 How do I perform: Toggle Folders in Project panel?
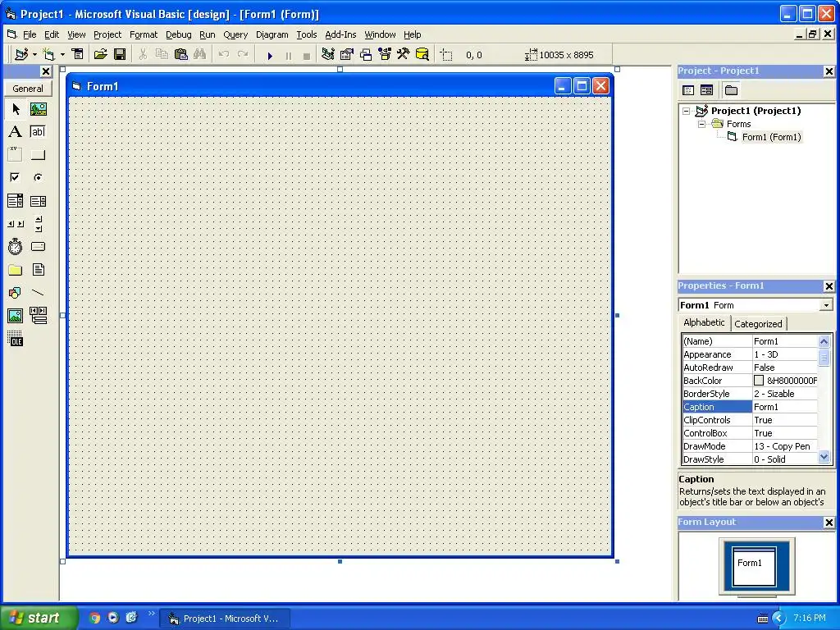coord(731,90)
